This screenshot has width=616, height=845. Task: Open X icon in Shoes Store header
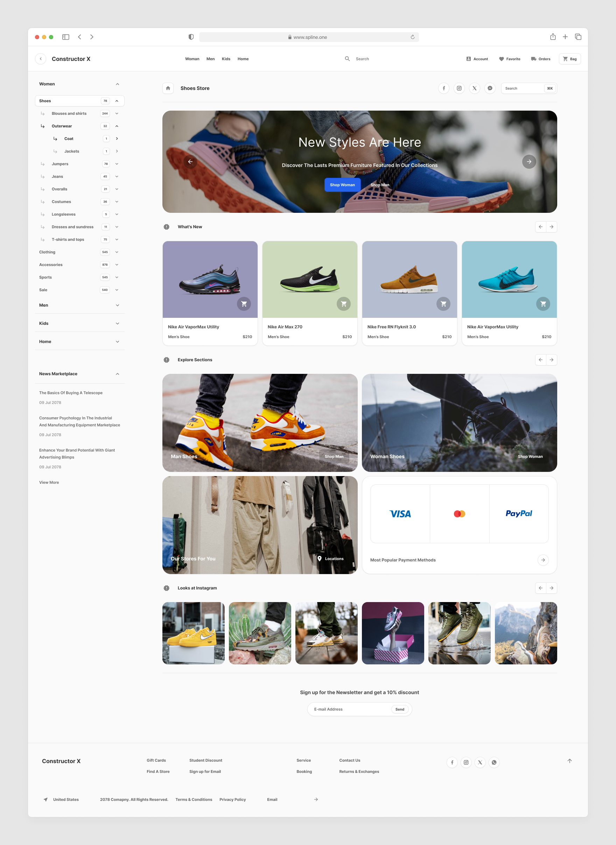point(474,88)
